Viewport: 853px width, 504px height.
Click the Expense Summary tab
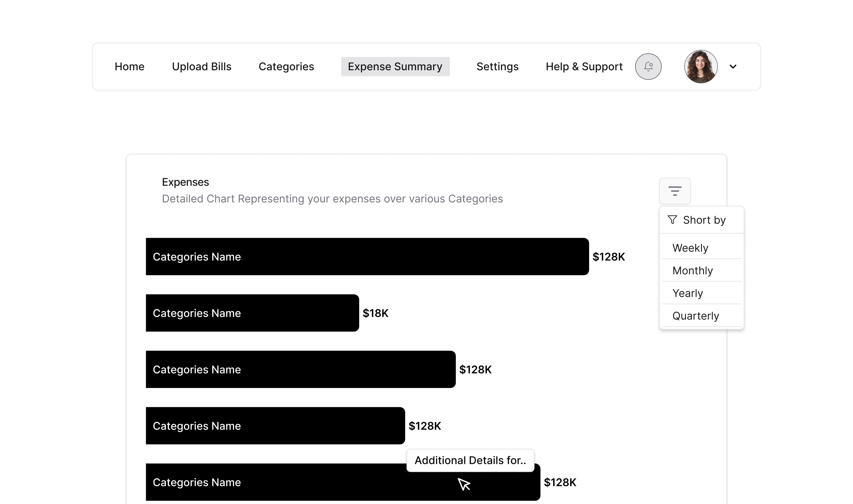[395, 67]
